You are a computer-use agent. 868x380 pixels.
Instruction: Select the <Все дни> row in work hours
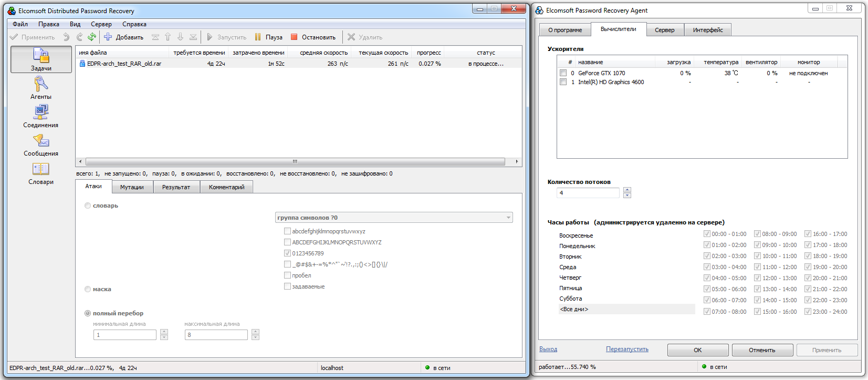coord(626,310)
